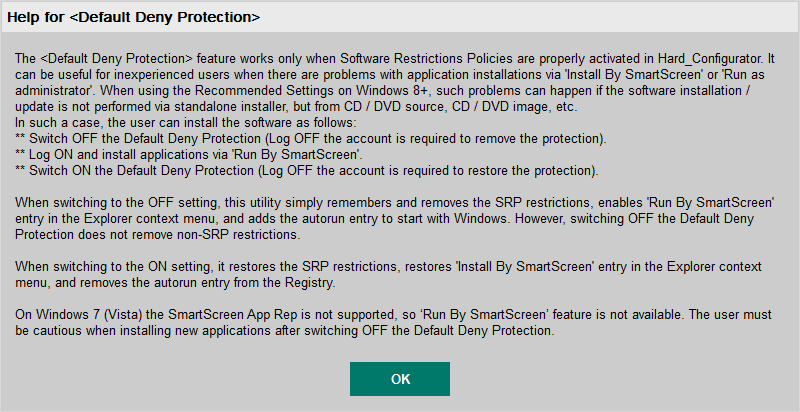Click the OK button

tap(400, 379)
